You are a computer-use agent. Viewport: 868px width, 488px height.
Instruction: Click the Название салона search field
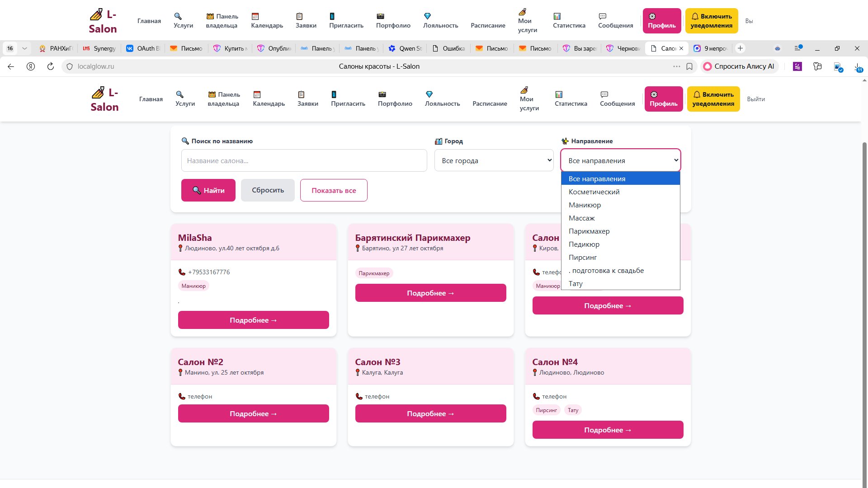pos(304,160)
